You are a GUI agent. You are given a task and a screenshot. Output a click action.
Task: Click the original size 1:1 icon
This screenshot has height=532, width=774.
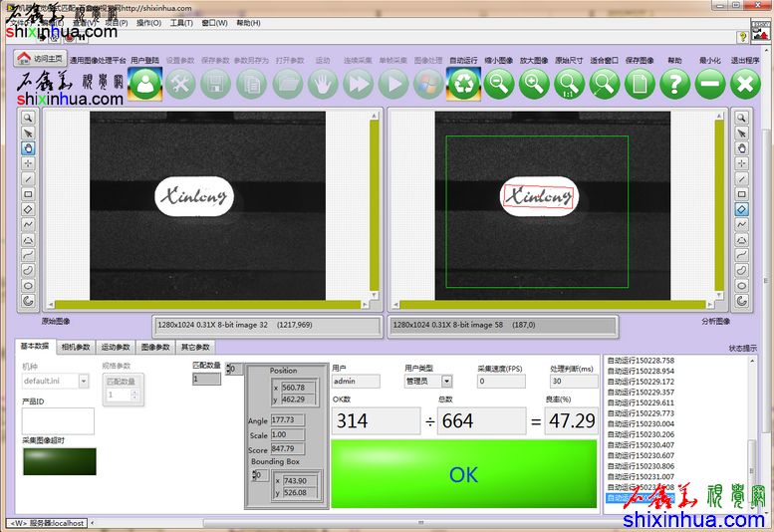pyautogui.click(x=569, y=84)
